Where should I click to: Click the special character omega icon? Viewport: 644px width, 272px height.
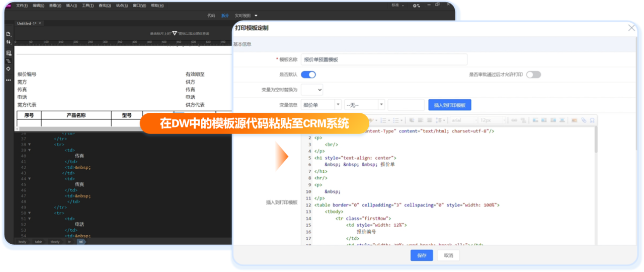coord(592,120)
